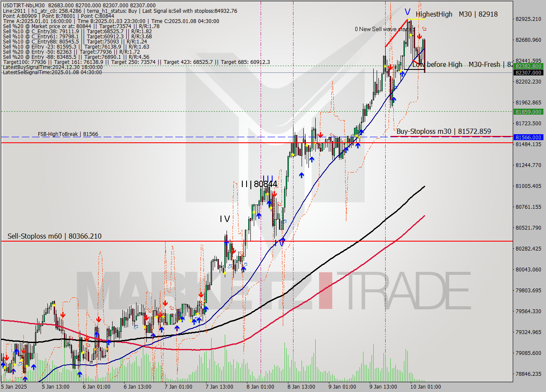546x392 pixels.
Task: Click the 'Sell-Stoploss m60 | 80366.210' label
Action: pos(55,236)
